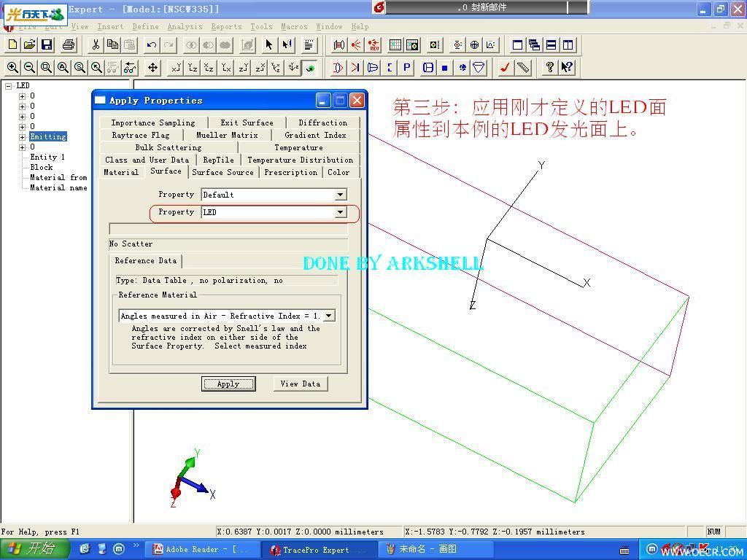Screen dimensions: 747x560
Task: Expand the first 0 tree node
Action: [x=22, y=96]
